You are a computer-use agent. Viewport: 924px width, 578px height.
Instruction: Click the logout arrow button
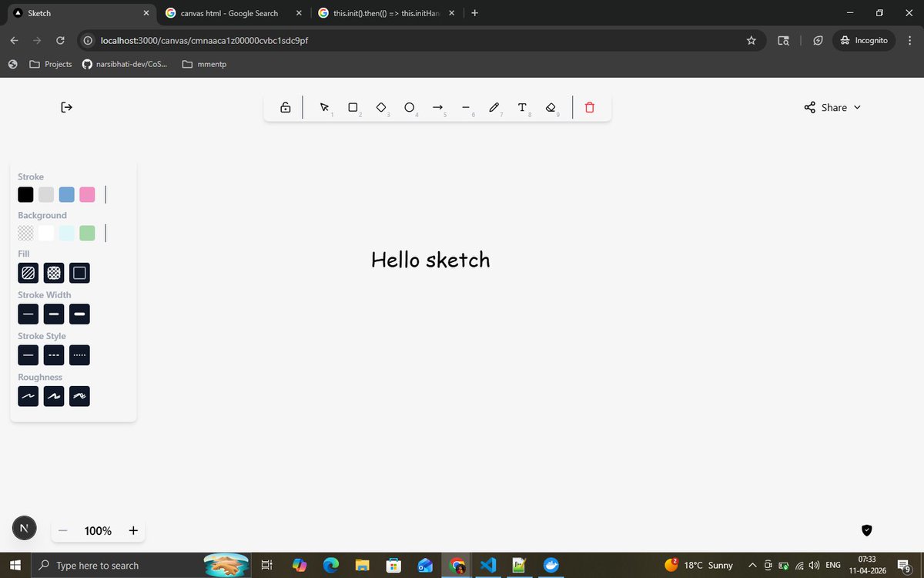coord(66,107)
